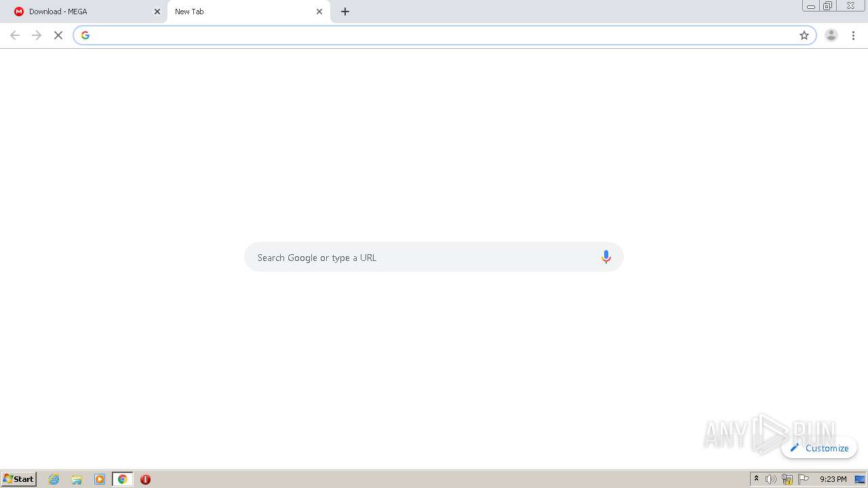This screenshot has height=488, width=868.
Task: Open the clock showing 9:23 PM
Action: (833, 479)
